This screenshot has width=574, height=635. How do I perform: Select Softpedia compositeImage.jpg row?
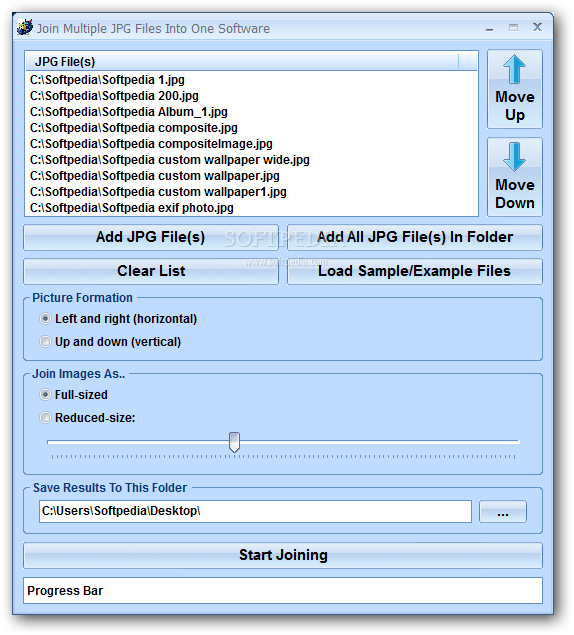[x=251, y=144]
